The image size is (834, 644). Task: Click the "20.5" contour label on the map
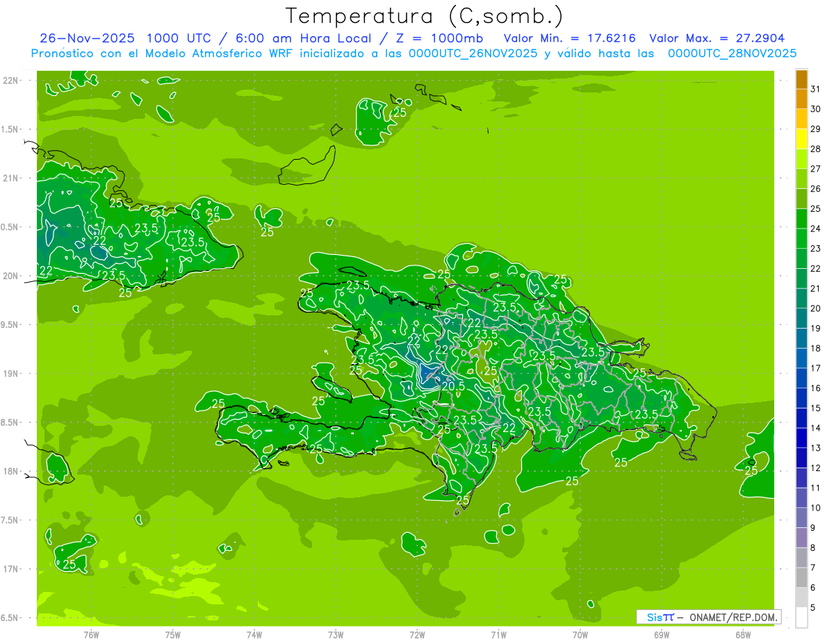(453, 386)
